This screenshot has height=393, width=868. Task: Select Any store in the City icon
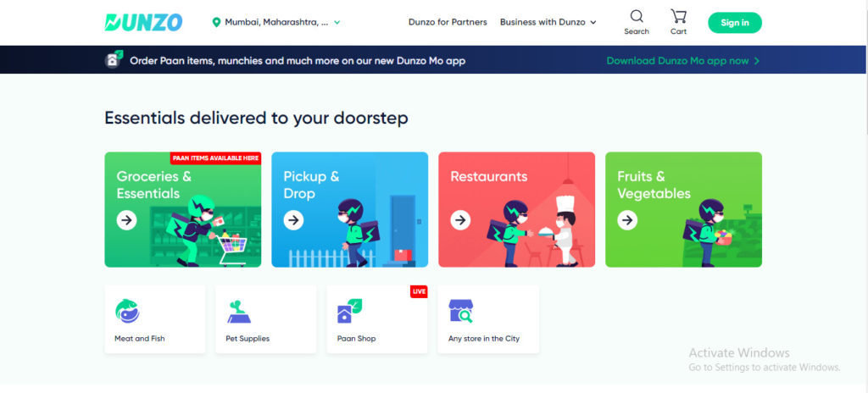[461, 311]
